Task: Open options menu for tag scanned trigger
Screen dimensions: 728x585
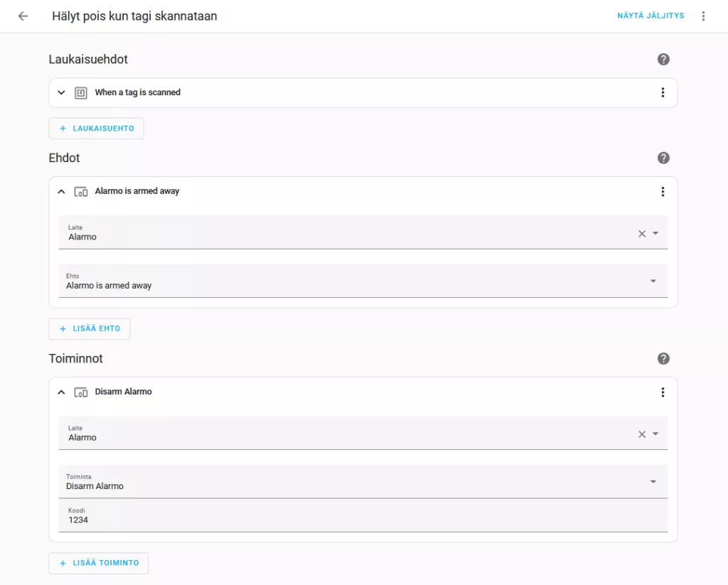Action: [663, 92]
